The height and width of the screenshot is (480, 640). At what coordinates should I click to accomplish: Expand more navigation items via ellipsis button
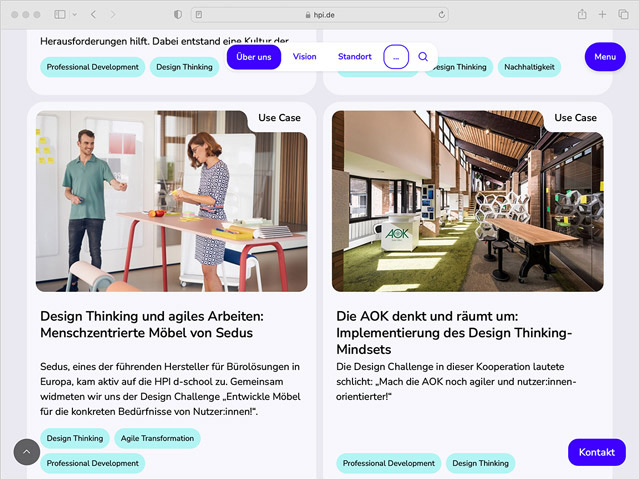coord(396,57)
